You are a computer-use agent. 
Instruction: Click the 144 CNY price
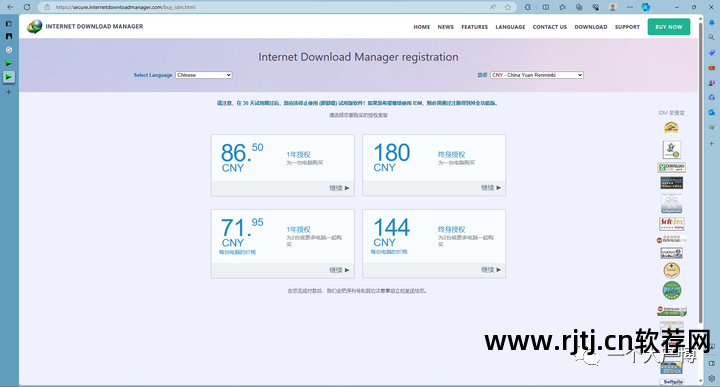pyautogui.click(x=391, y=232)
